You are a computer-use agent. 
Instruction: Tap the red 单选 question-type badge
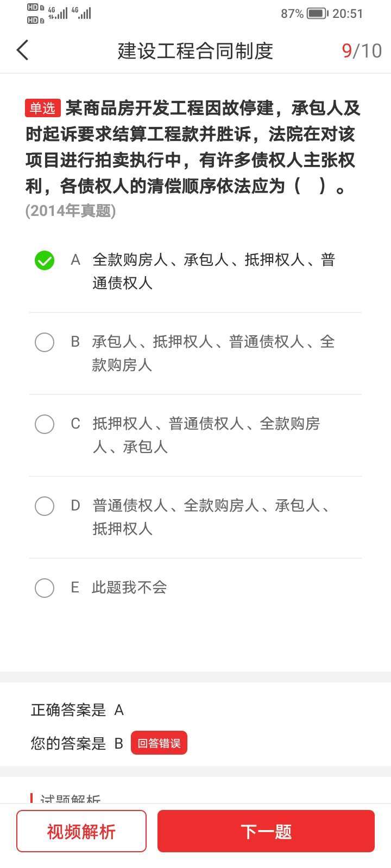click(42, 108)
